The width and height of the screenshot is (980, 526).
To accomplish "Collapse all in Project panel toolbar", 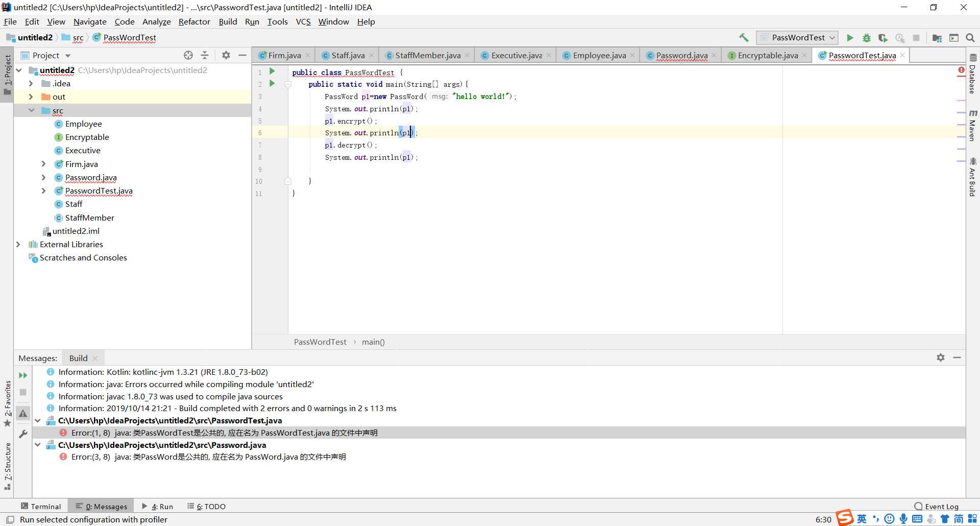I will (205, 55).
